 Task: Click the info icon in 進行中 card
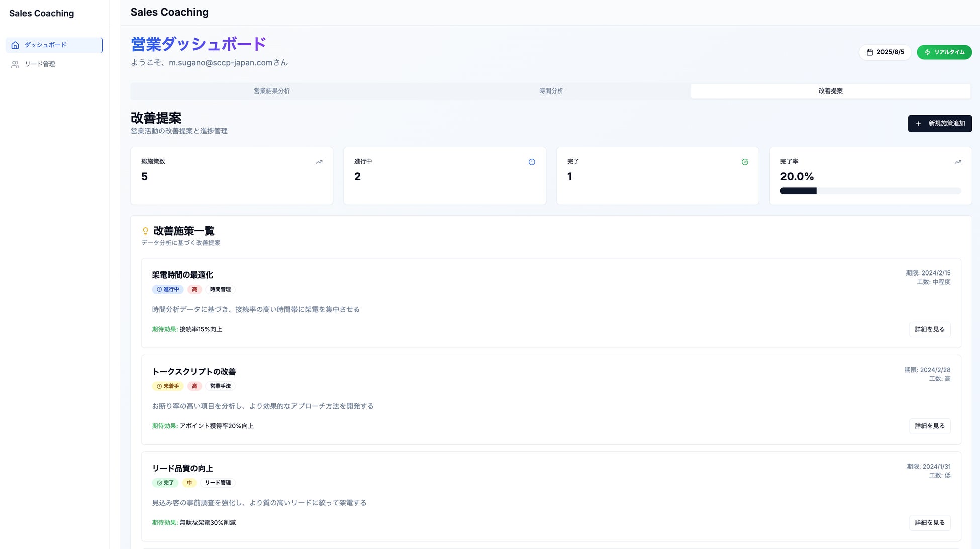point(532,162)
